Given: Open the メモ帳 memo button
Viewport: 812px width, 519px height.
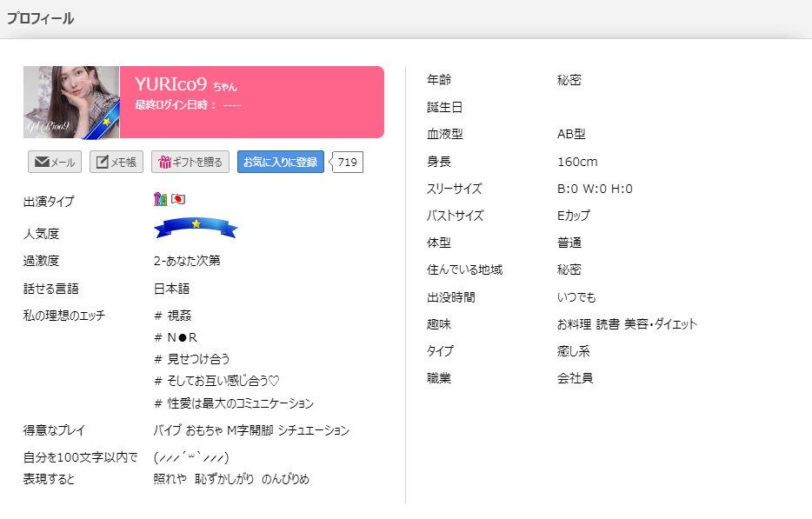Looking at the screenshot, I should [x=116, y=162].
